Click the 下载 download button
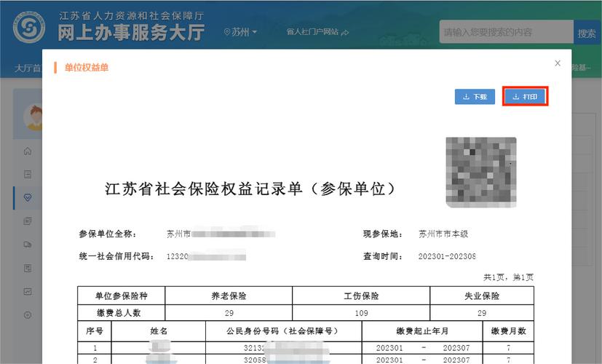Image resolution: width=602 pixels, height=364 pixels. click(475, 97)
